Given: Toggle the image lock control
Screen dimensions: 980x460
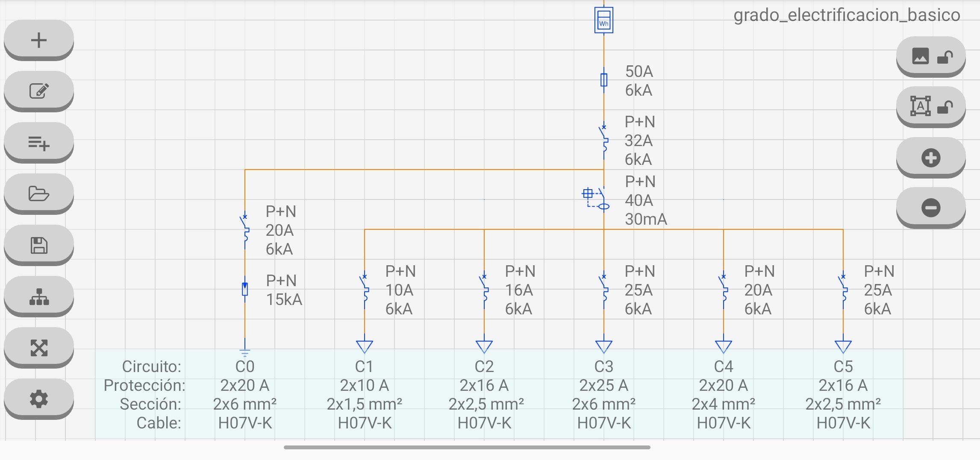Looking at the screenshot, I should point(931,57).
